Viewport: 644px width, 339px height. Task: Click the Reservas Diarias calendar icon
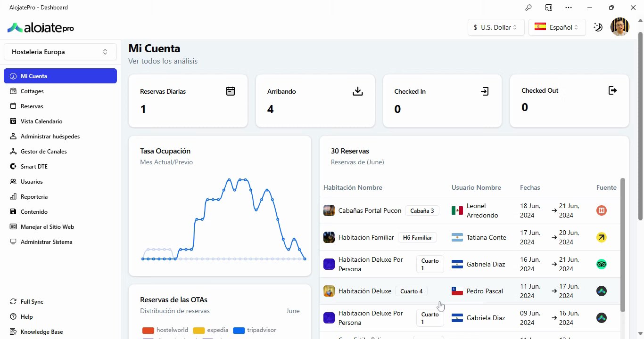click(x=231, y=91)
